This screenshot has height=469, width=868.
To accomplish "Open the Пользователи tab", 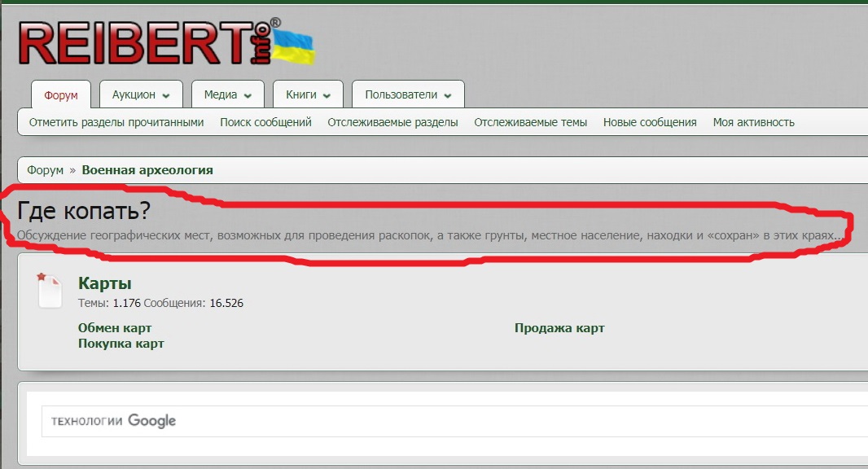I will pos(408,94).
